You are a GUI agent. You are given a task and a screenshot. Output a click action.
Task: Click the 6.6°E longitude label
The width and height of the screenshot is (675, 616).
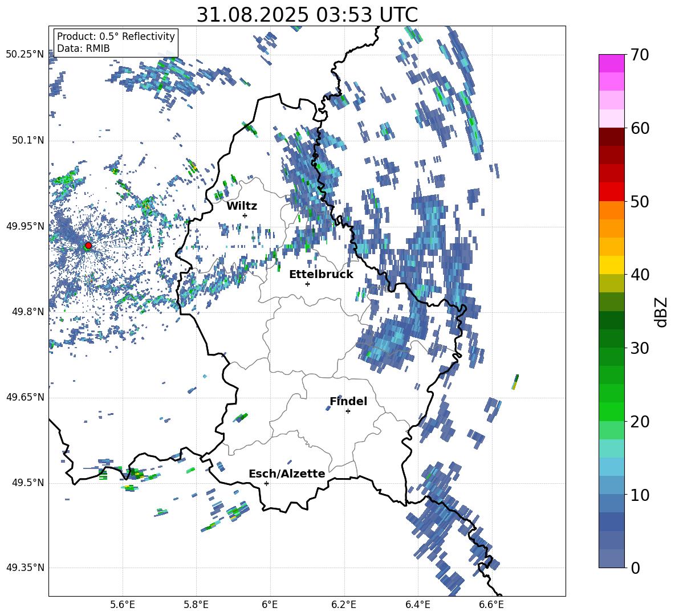click(491, 605)
